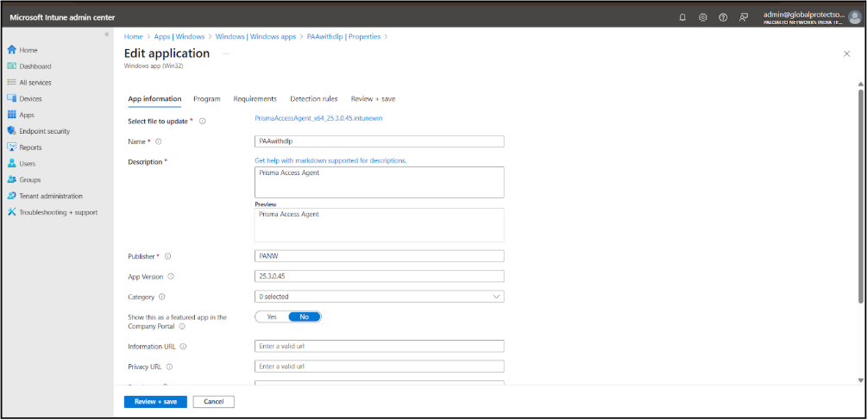
Task: Open the notifications bell icon
Action: [682, 17]
